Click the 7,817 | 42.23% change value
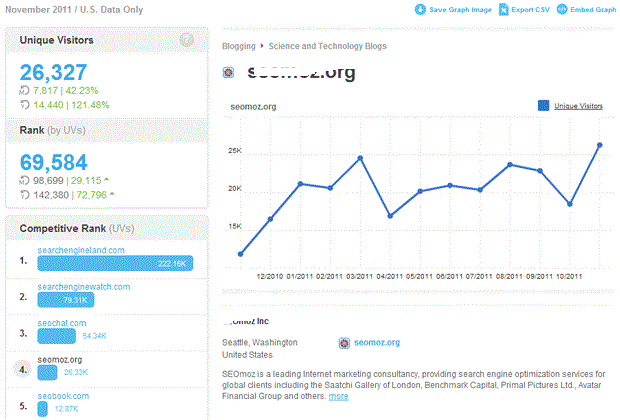The image size is (620, 420). pyautogui.click(x=66, y=91)
